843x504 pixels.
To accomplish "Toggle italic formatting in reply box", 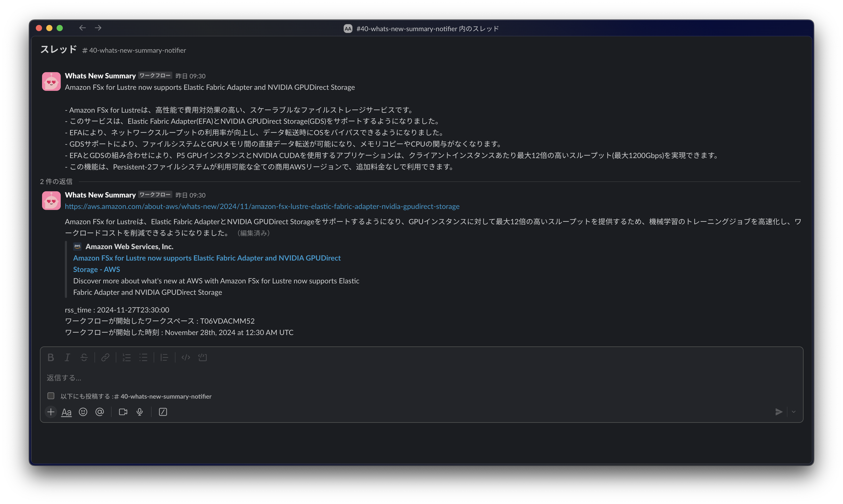I will [67, 357].
